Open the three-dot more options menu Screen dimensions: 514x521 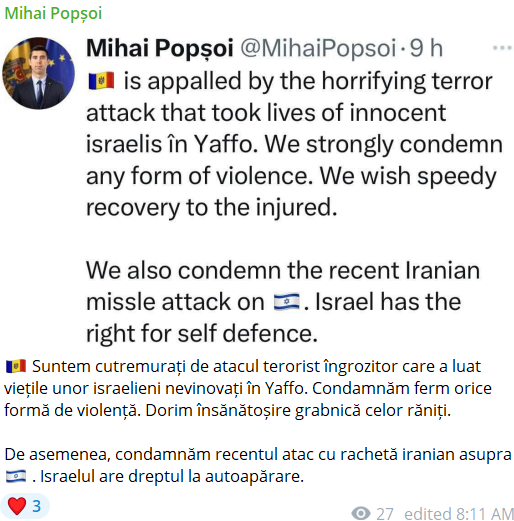pyautogui.click(x=502, y=48)
